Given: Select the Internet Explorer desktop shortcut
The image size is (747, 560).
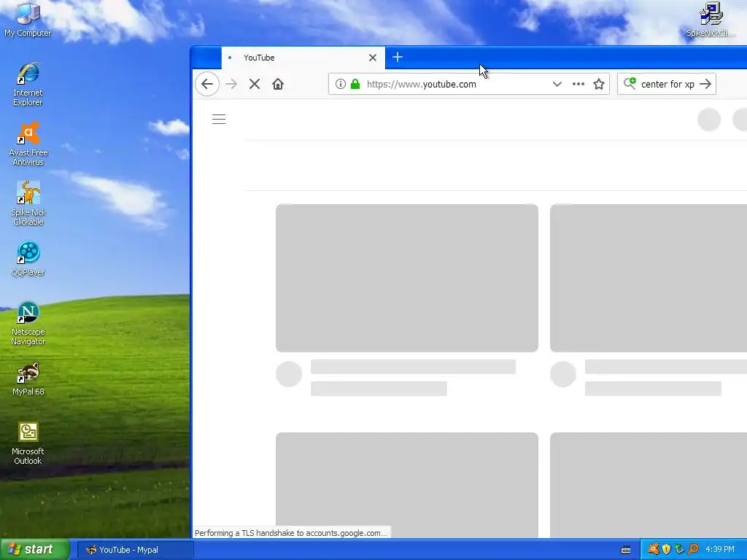Looking at the screenshot, I should (28, 85).
